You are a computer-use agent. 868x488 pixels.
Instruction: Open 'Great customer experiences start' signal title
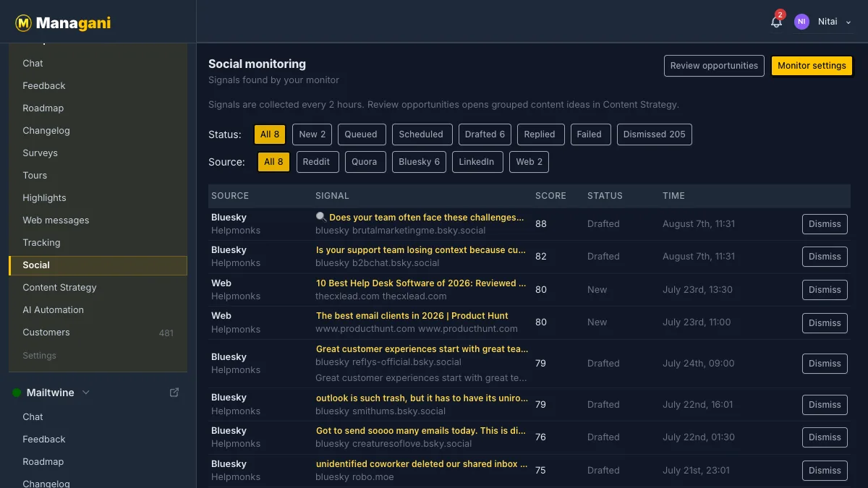(422, 348)
